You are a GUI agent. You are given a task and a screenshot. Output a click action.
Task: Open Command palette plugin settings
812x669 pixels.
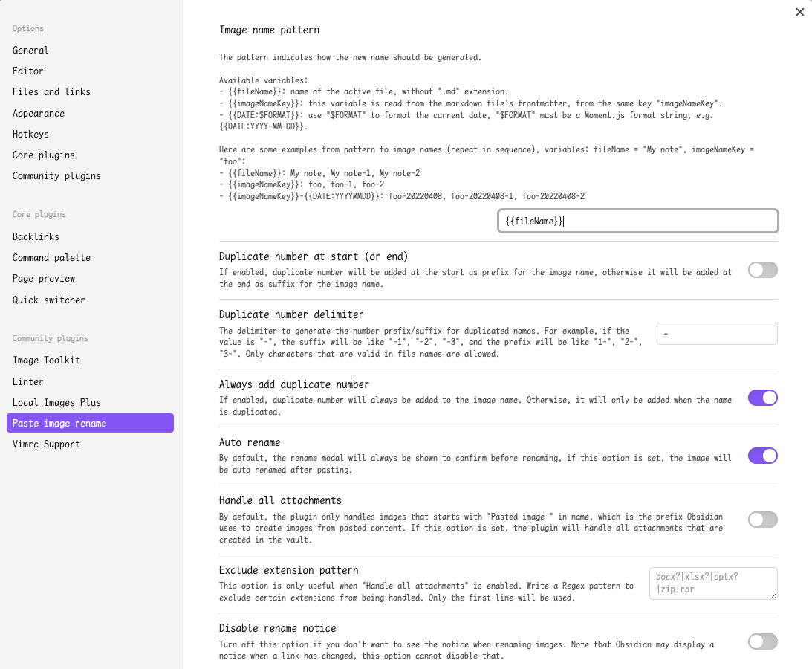point(51,258)
